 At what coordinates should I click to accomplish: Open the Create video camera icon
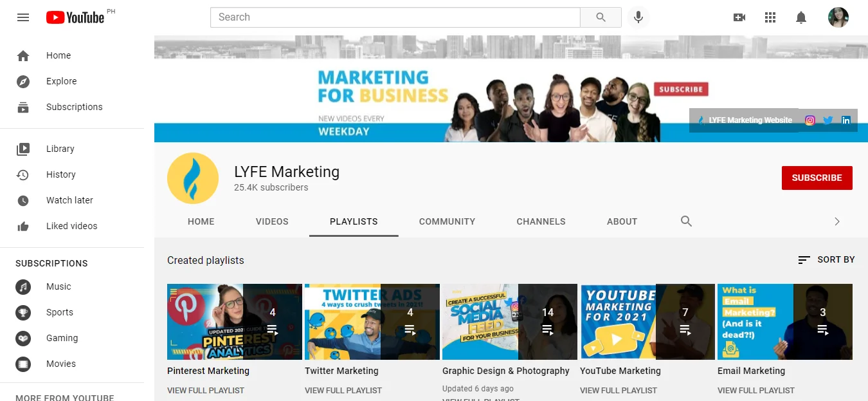739,17
